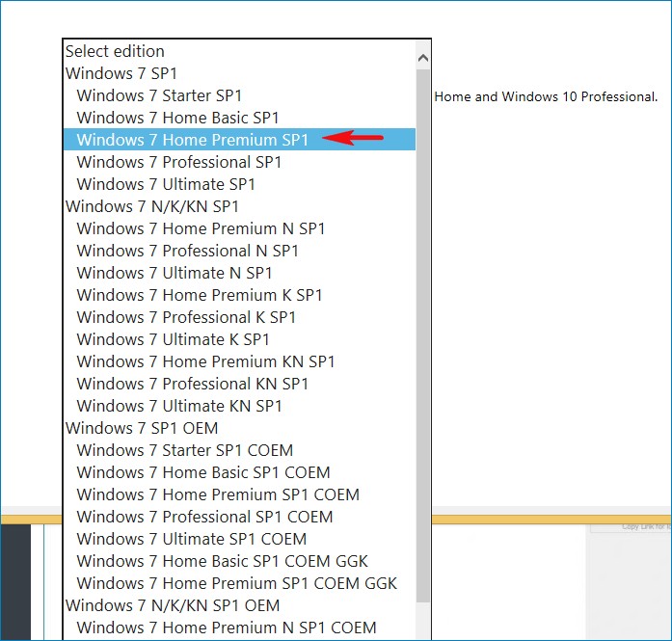Select the 'Select edition' placeholder option
The image size is (672, 641).
[x=239, y=51]
